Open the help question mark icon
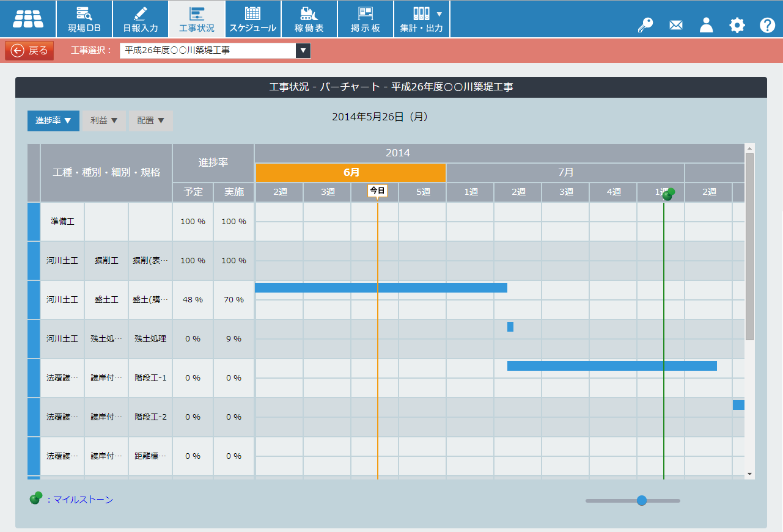Image resolution: width=783 pixels, height=532 pixels. click(768, 25)
